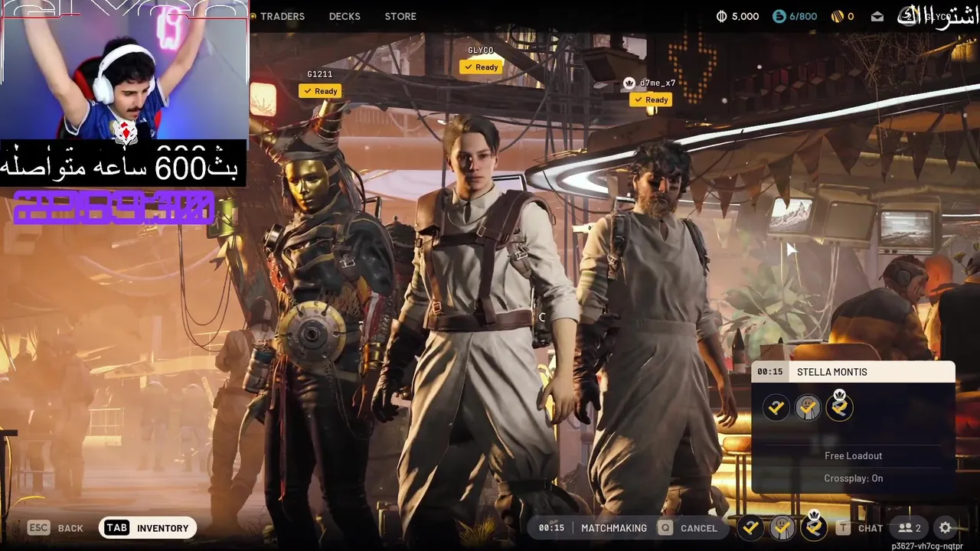The height and width of the screenshot is (551, 980).
Task: Click the GLYCO name above the center character
Action: coord(481,51)
